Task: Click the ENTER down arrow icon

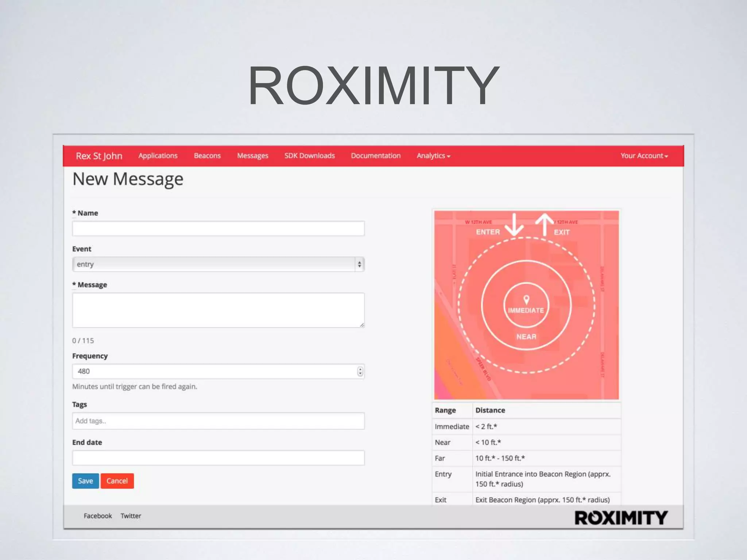Action: tap(514, 225)
